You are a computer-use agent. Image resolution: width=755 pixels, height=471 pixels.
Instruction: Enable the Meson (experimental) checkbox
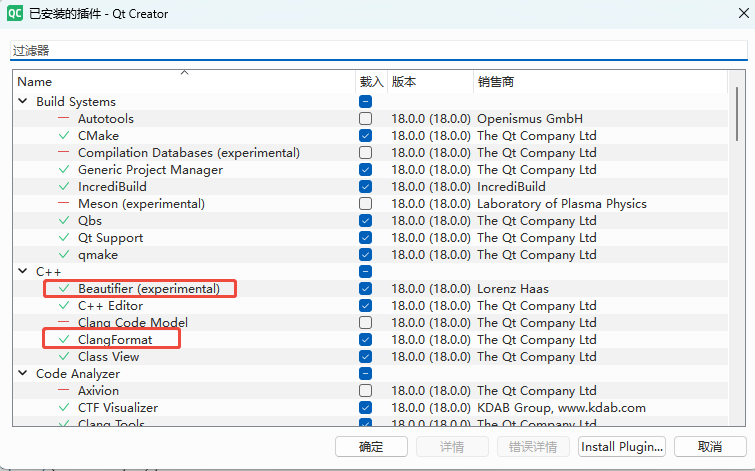click(x=365, y=204)
